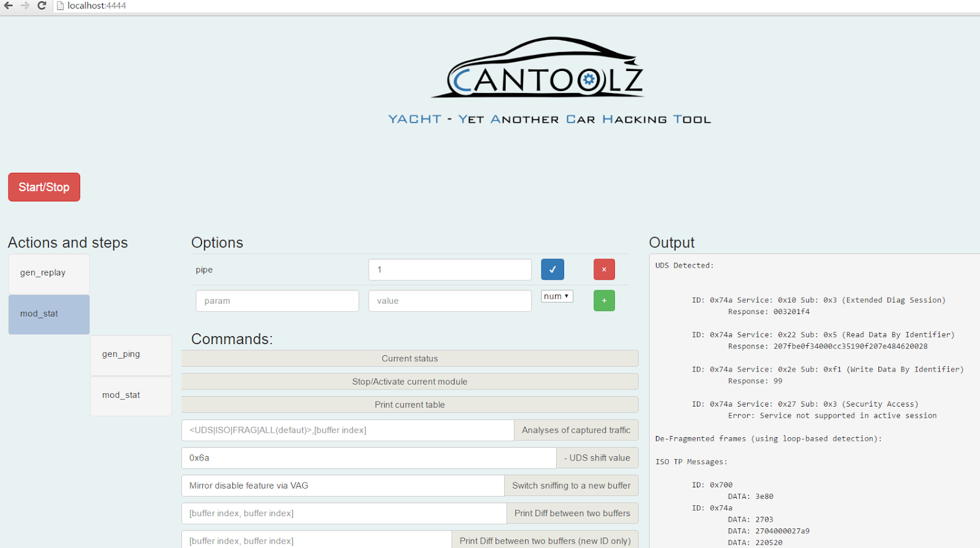Image resolution: width=980 pixels, height=548 pixels.
Task: Click Analyses of captured traffic
Action: [576, 430]
